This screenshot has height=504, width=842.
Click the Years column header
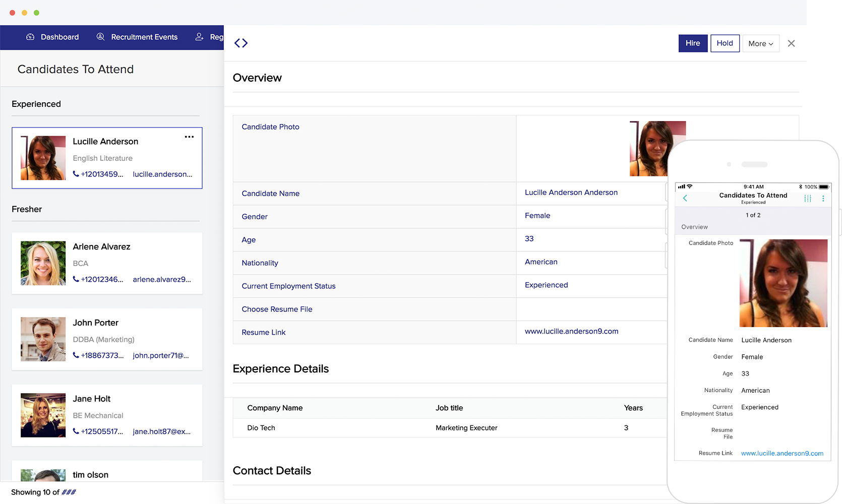(x=633, y=408)
